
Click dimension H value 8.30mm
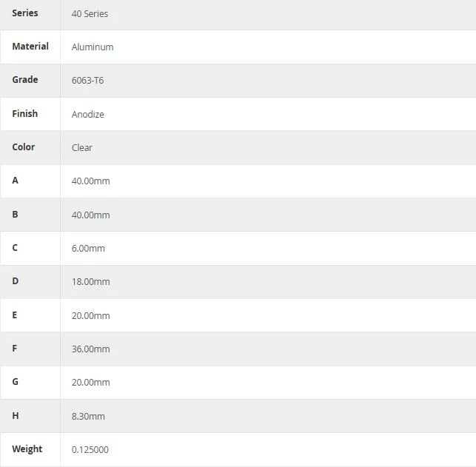coord(88,417)
